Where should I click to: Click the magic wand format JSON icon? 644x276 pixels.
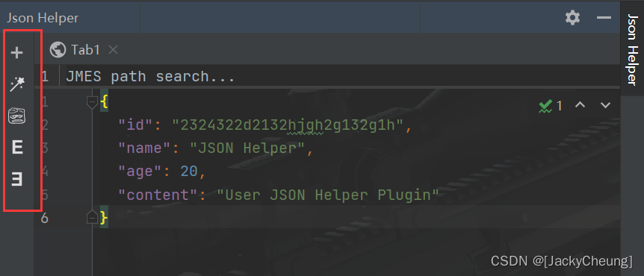coord(17,84)
